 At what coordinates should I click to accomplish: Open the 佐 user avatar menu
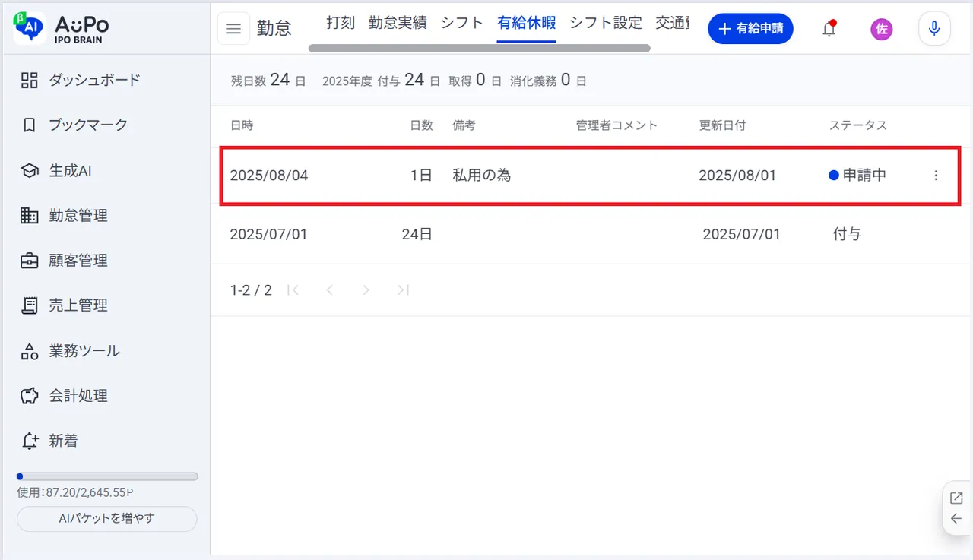(882, 29)
